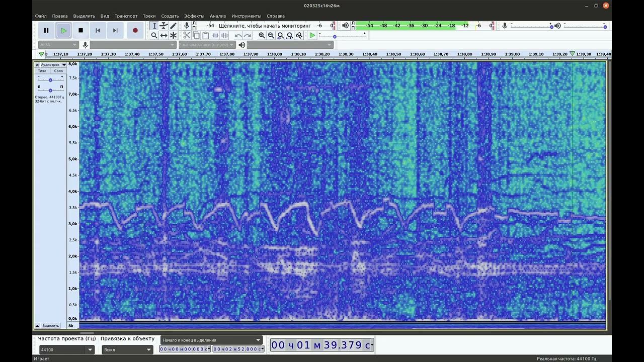
Task: Click the Undo arrow icon
Action: point(238,35)
